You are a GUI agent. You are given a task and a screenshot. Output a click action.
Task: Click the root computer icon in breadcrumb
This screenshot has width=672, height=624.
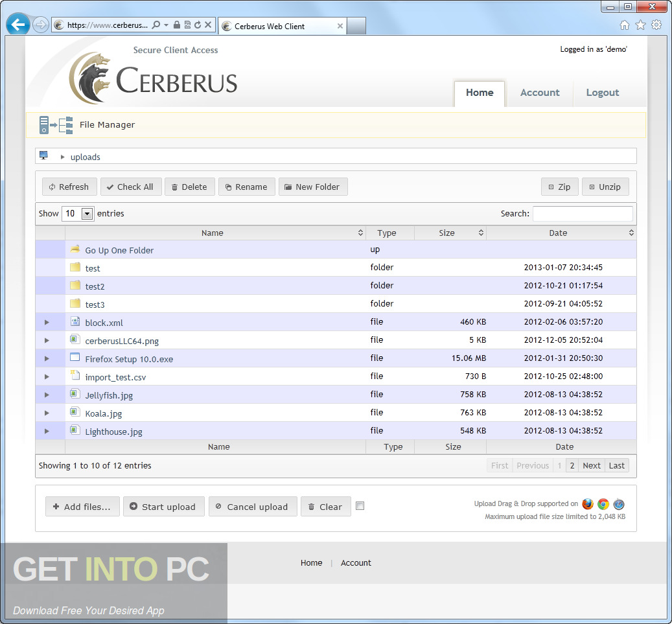click(x=43, y=156)
